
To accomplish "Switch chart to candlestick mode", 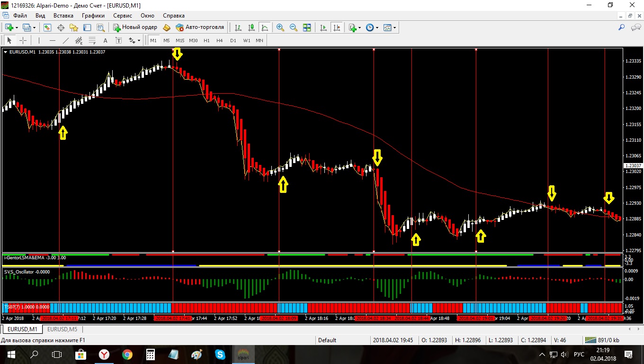I will pyautogui.click(x=251, y=27).
